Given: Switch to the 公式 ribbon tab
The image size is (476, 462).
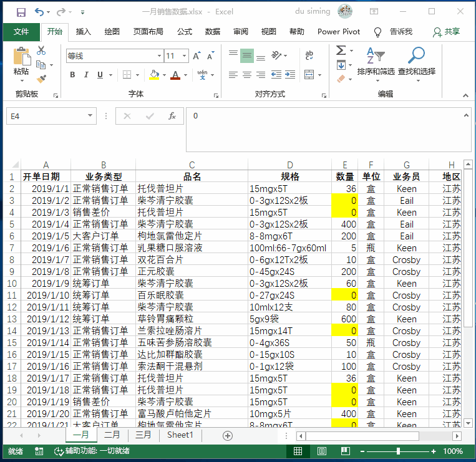Looking at the screenshot, I should tap(185, 32).
